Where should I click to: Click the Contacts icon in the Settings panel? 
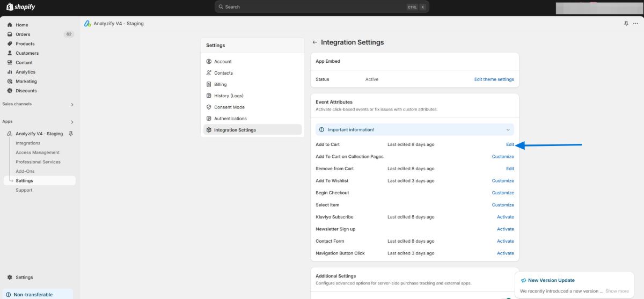click(x=209, y=73)
